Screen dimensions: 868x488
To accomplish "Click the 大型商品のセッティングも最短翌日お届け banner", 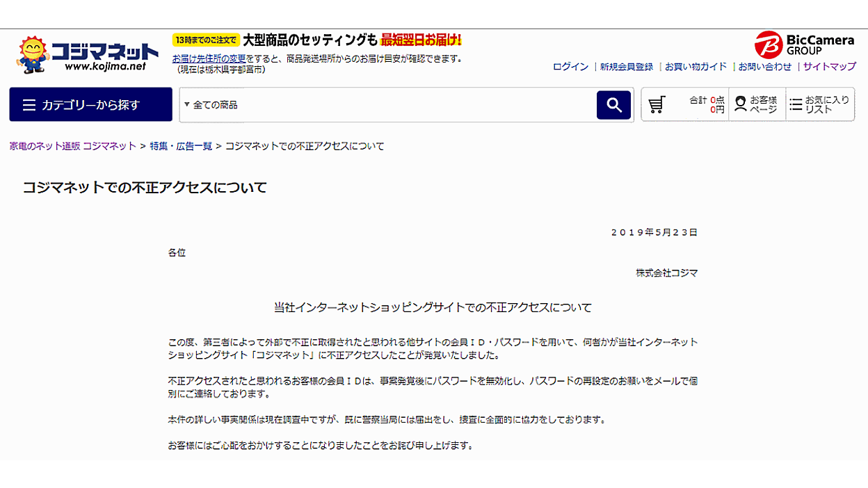I will click(352, 40).
